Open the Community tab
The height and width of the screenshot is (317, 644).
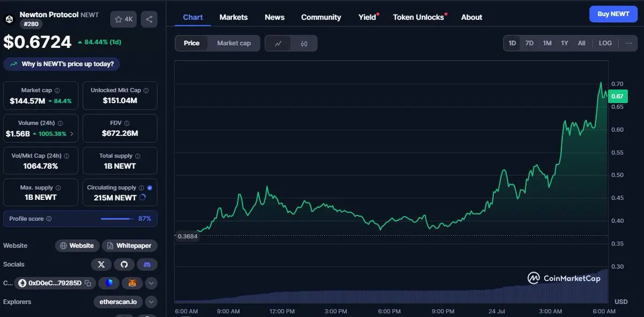[321, 17]
